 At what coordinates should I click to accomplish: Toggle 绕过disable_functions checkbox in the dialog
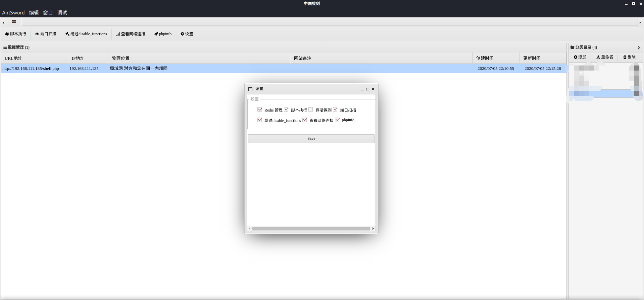pyautogui.click(x=260, y=120)
